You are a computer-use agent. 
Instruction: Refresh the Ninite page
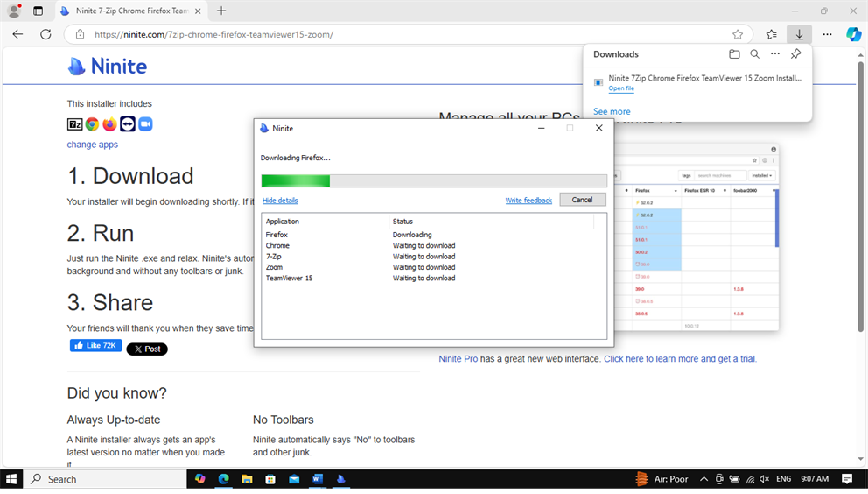tap(45, 34)
